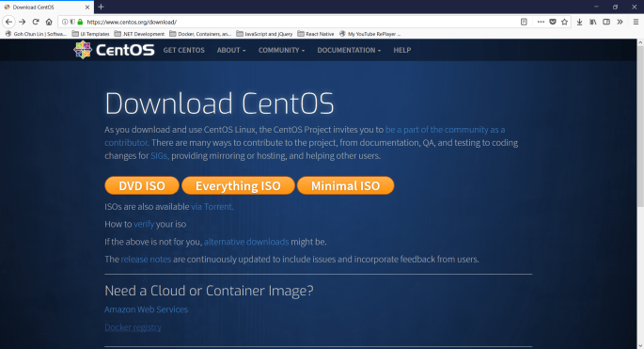Open tracking protection shield icon in address bar

pos(72,22)
